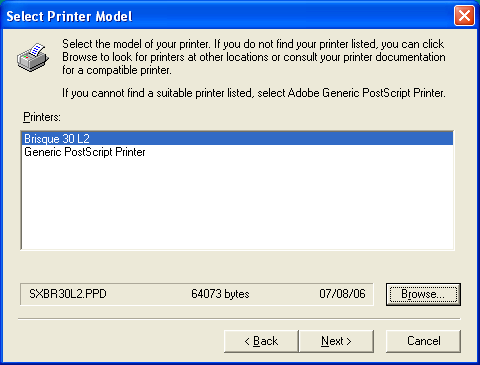
Task: Go to the previous step with Back
Action: (x=261, y=341)
